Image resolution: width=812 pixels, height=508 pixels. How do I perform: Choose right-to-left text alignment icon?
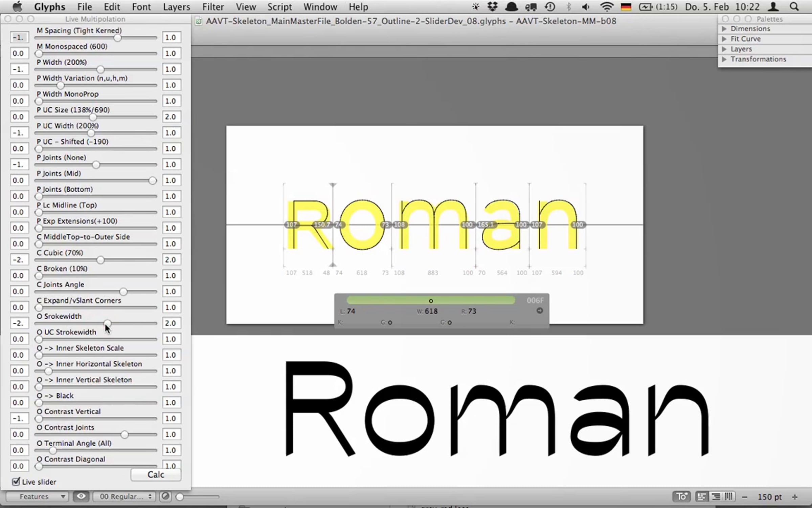tap(715, 496)
